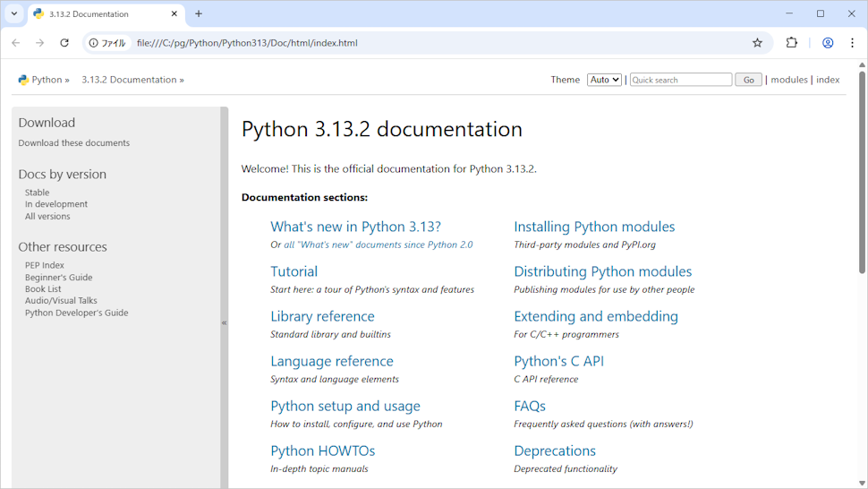Click the Python logo in breadcrumb

(x=23, y=80)
